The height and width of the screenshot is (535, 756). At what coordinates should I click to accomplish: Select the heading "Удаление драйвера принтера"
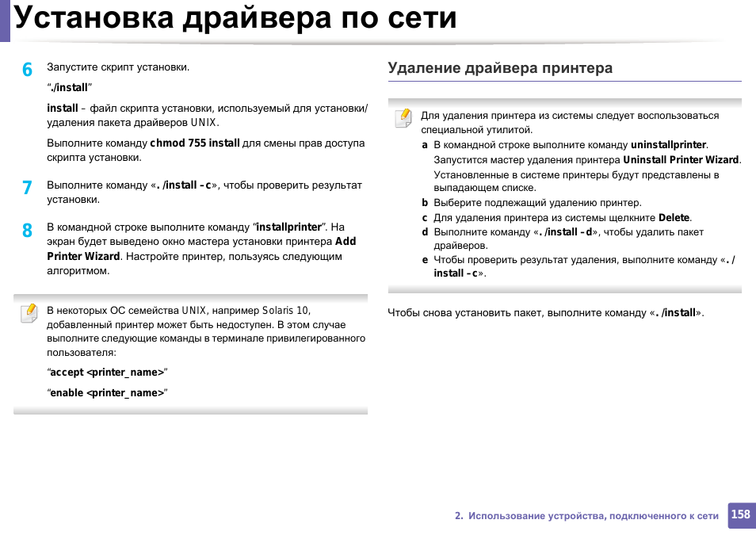(500, 68)
